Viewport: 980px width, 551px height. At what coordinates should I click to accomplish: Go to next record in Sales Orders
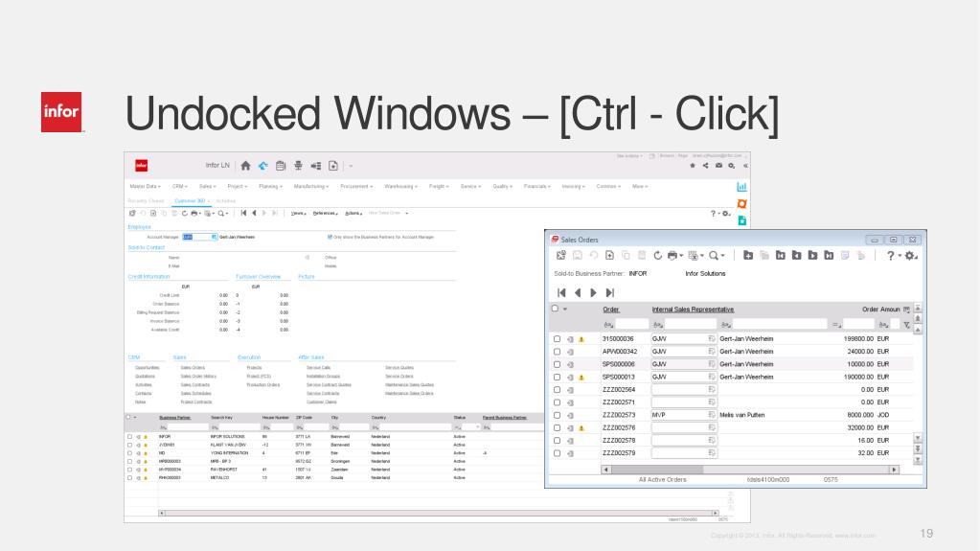click(x=593, y=292)
